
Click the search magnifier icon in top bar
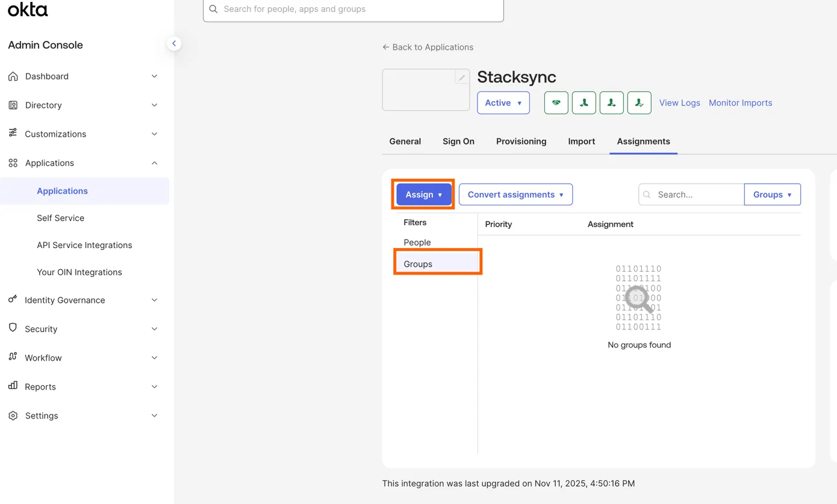click(213, 9)
